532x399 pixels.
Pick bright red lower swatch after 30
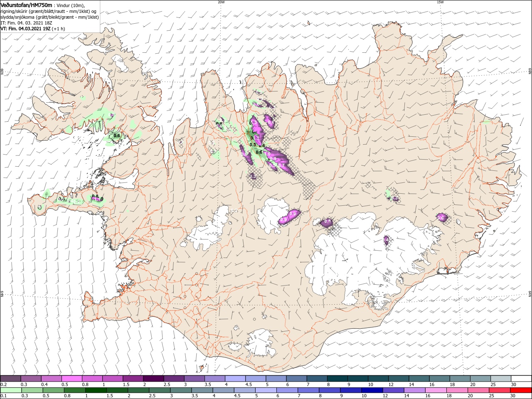(x=520, y=390)
